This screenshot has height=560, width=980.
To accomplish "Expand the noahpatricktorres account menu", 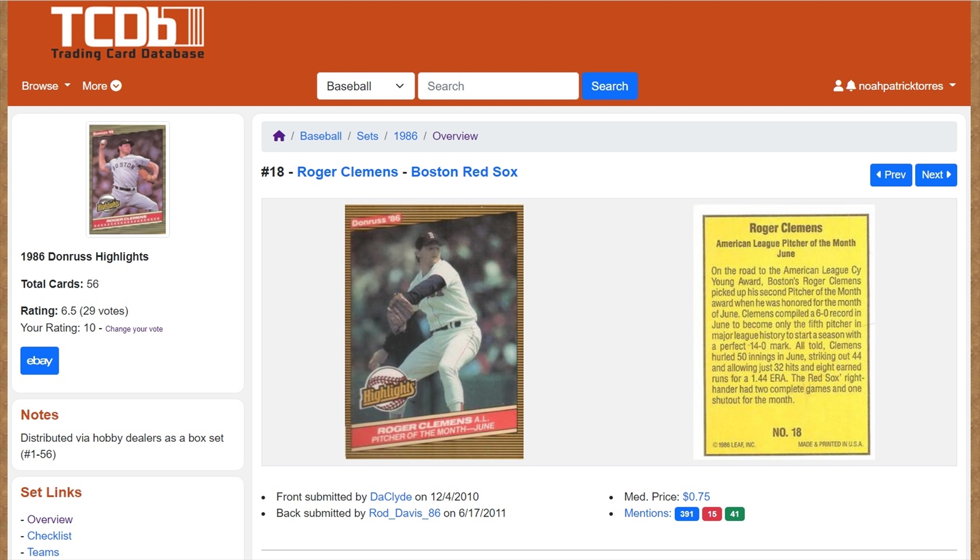I will coord(907,86).
